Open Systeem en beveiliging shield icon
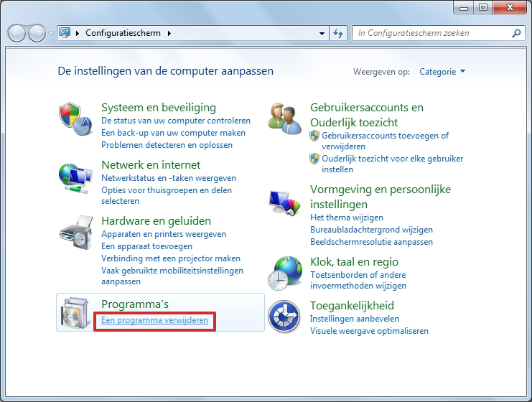Screen dimensions: 532x402 pos(75,119)
